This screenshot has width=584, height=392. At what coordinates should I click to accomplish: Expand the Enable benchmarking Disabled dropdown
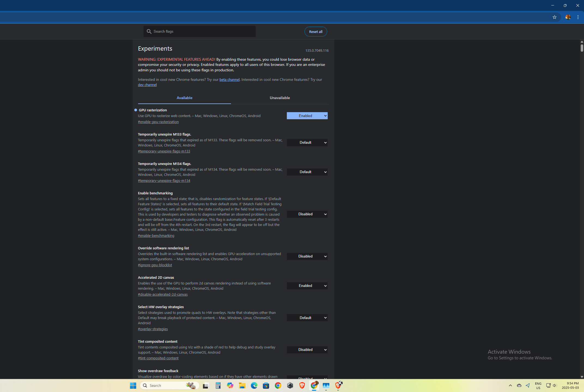tap(307, 214)
